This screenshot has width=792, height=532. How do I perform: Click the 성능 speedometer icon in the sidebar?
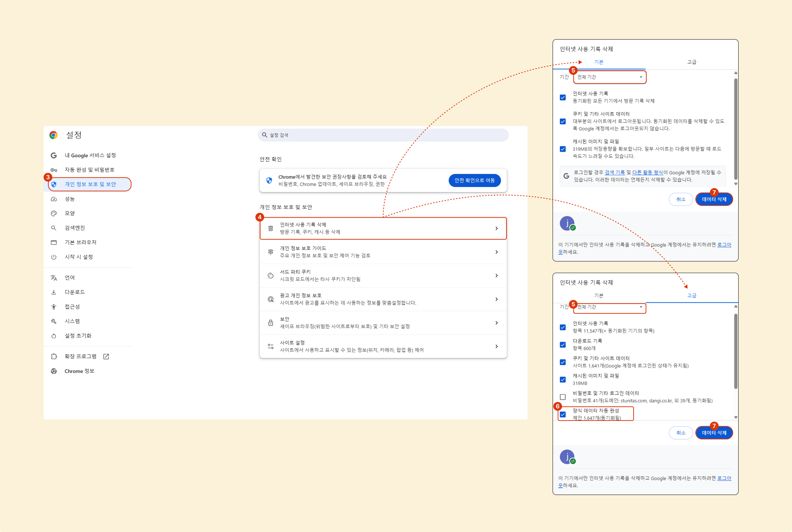pos(54,199)
